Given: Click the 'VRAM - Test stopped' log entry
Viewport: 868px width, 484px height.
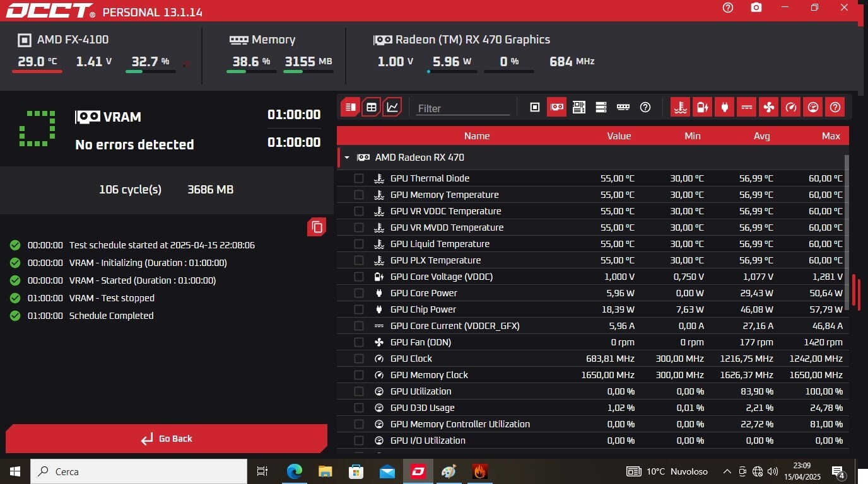Looking at the screenshot, I should click(x=112, y=298).
